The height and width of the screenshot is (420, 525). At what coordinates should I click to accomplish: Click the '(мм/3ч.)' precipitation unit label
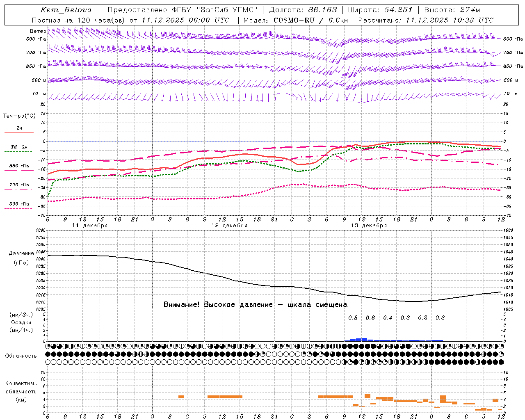pos(21,315)
